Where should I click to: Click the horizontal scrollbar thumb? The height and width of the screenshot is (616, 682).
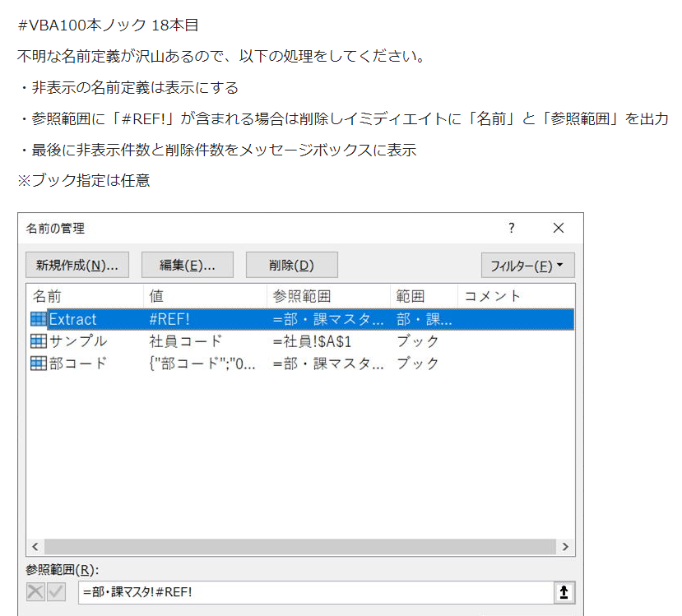click(300, 546)
